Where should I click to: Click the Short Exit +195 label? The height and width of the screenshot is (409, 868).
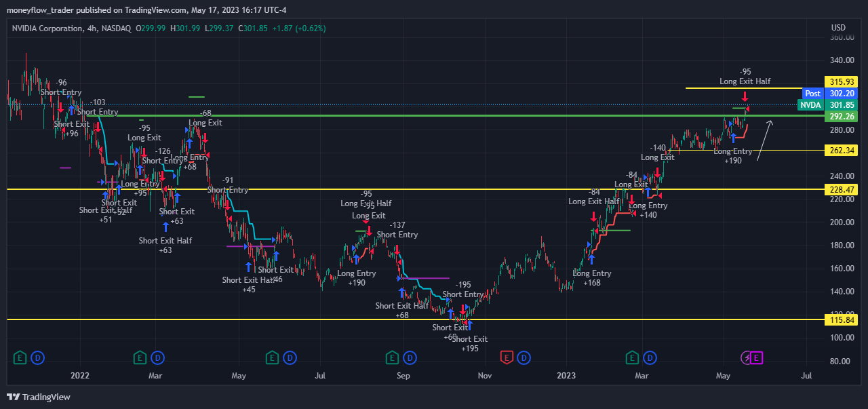[469, 344]
